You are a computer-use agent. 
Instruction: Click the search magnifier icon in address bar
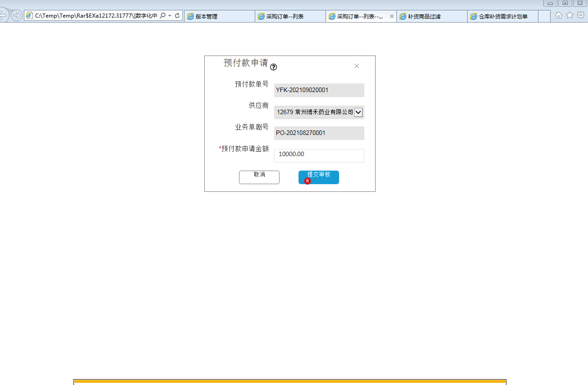click(x=163, y=15)
